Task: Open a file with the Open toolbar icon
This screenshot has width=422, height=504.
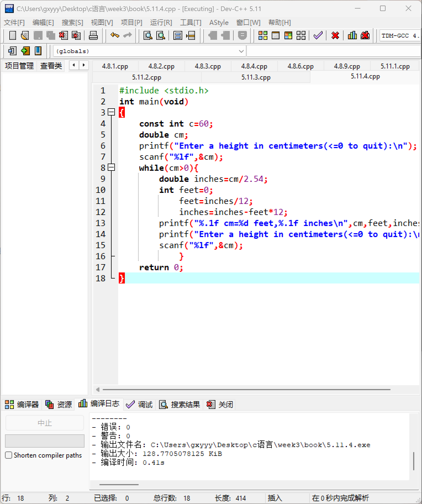Action: click(x=25, y=35)
